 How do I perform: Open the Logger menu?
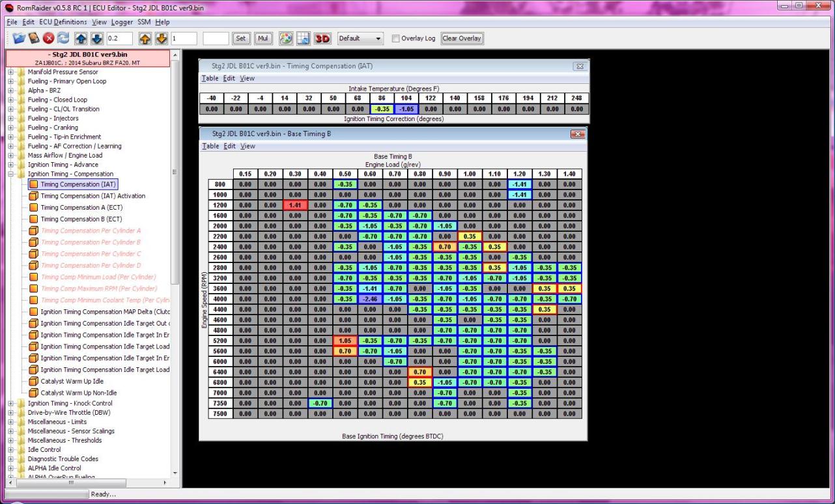122,22
